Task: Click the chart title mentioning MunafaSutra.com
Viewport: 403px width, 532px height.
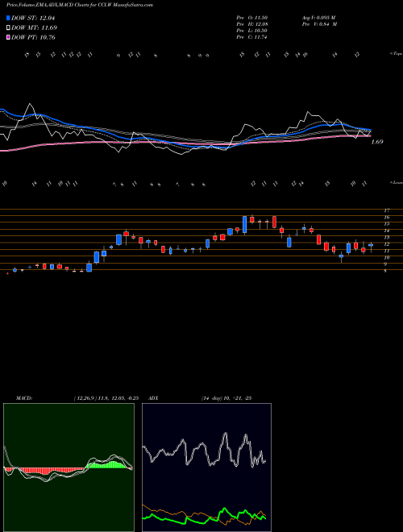Action: (x=79, y=5)
